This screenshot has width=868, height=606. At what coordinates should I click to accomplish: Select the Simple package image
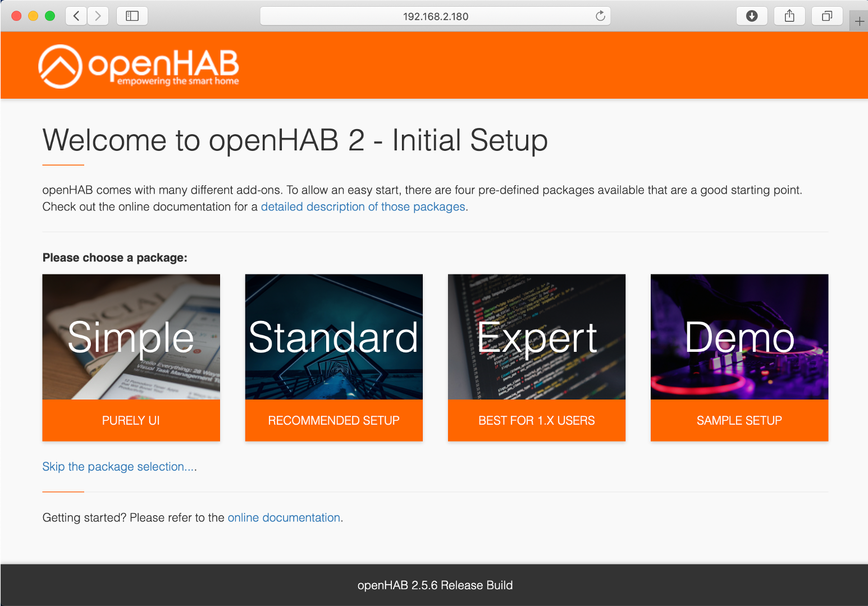(x=131, y=337)
